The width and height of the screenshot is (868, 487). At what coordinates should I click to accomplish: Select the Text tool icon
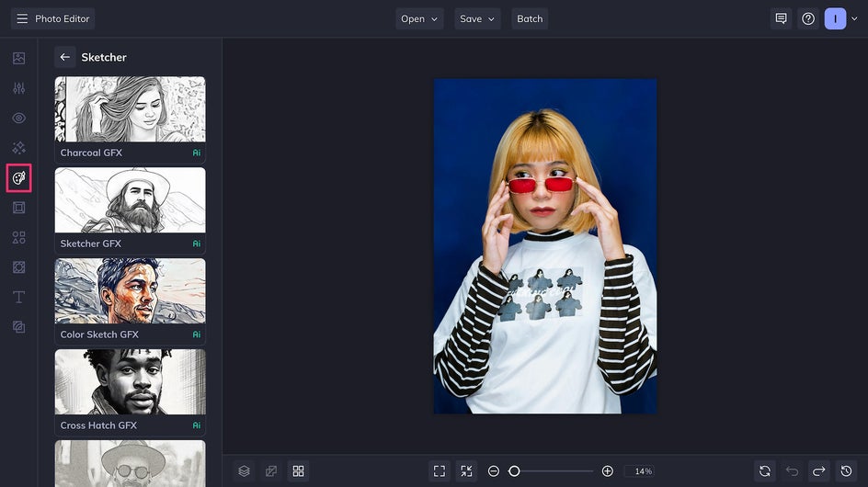tap(18, 297)
